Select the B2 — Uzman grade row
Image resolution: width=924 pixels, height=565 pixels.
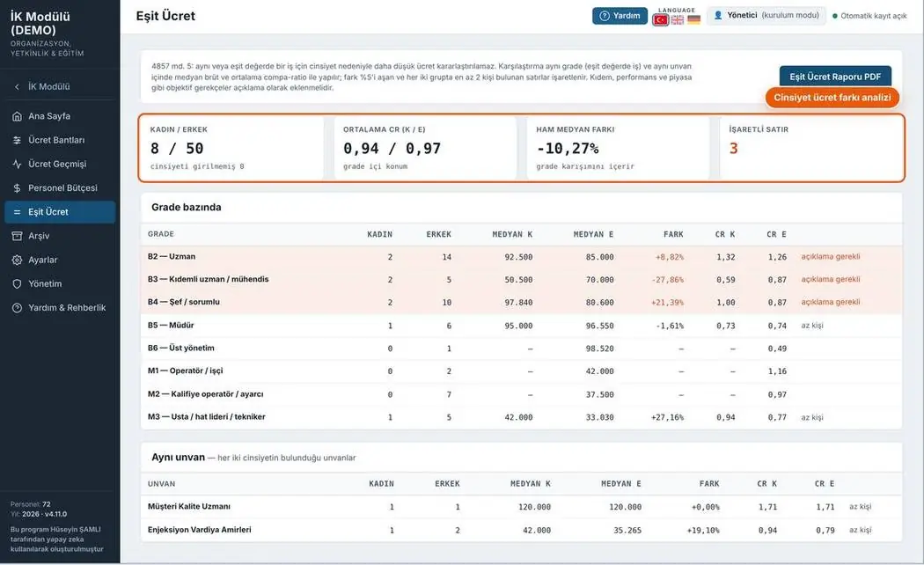coord(521,257)
